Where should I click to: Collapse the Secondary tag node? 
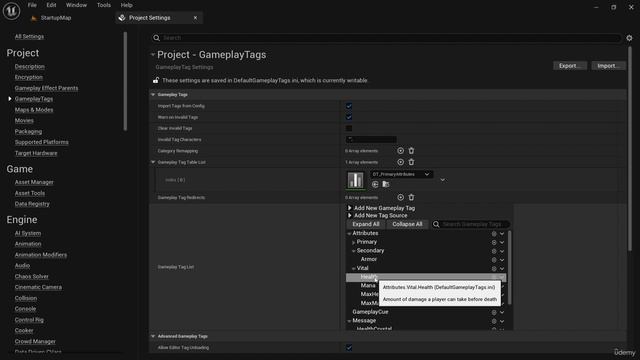[x=353, y=251]
